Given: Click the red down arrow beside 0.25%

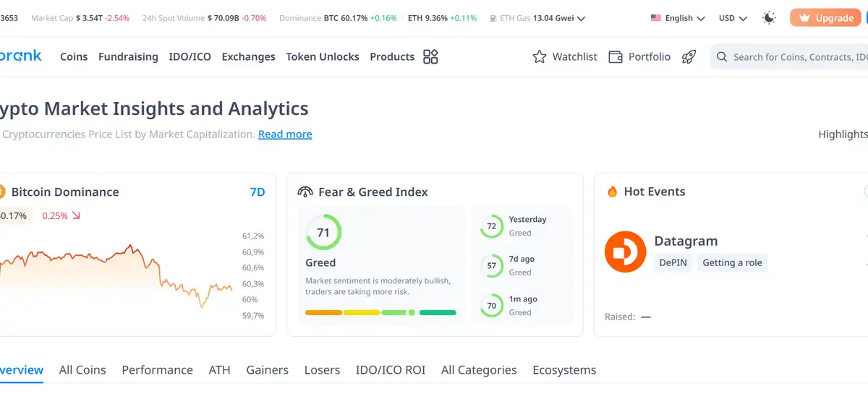Looking at the screenshot, I should 76,215.
